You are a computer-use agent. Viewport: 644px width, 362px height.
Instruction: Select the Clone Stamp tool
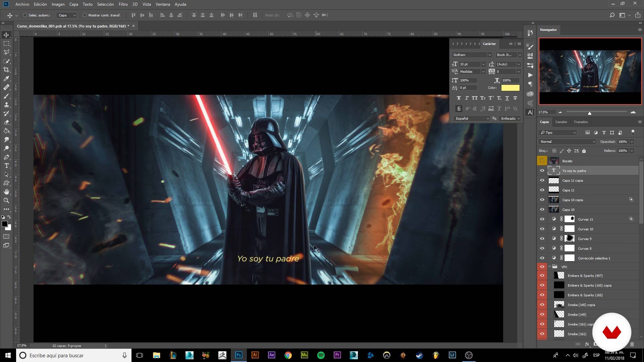tap(6, 105)
